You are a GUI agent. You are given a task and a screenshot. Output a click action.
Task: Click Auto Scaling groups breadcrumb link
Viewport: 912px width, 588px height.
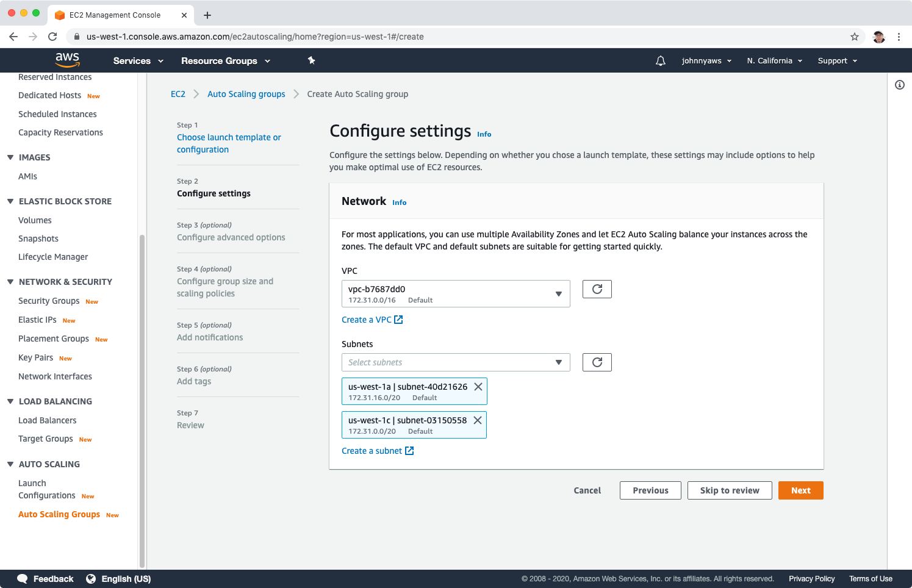point(246,94)
